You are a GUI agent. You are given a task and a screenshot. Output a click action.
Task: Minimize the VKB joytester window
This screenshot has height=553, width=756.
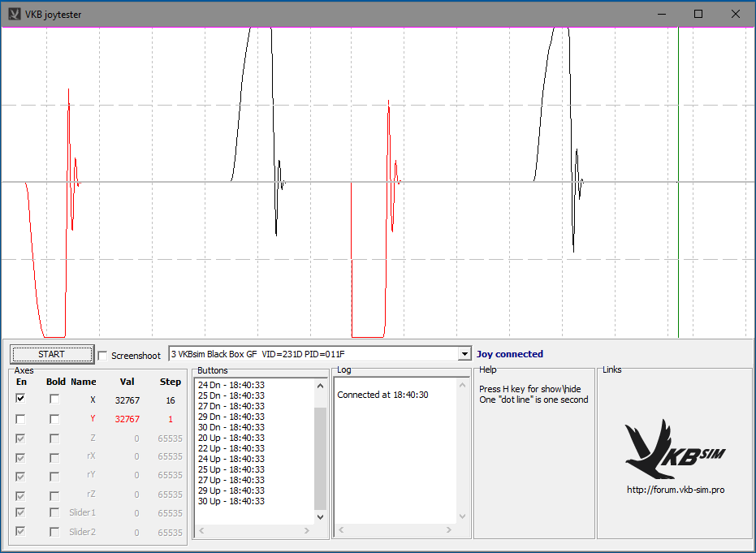pyautogui.click(x=660, y=14)
